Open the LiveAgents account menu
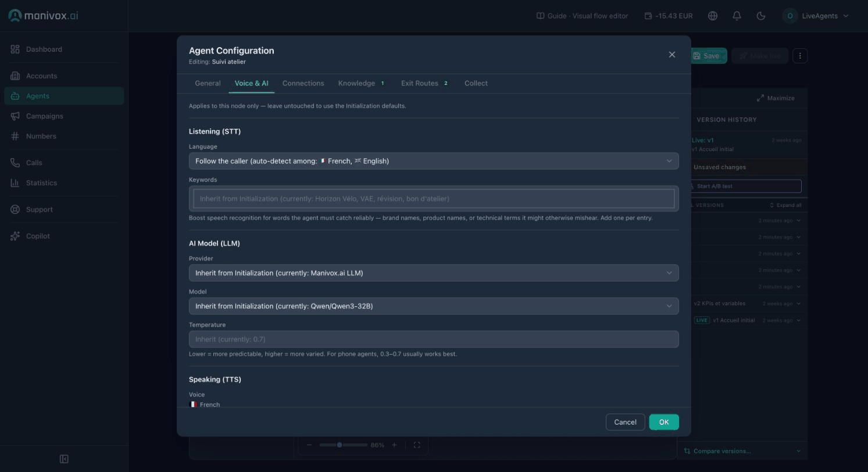Screen dimensions: 868x472 click(817, 16)
